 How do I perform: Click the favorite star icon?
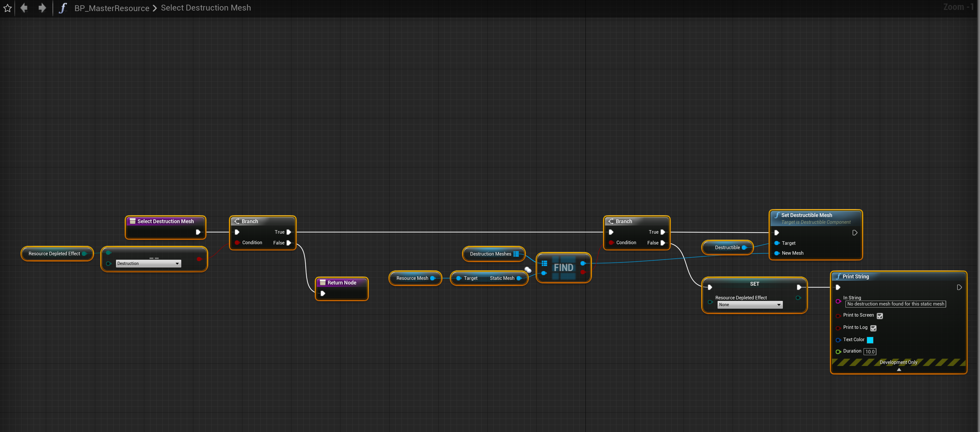click(x=8, y=8)
